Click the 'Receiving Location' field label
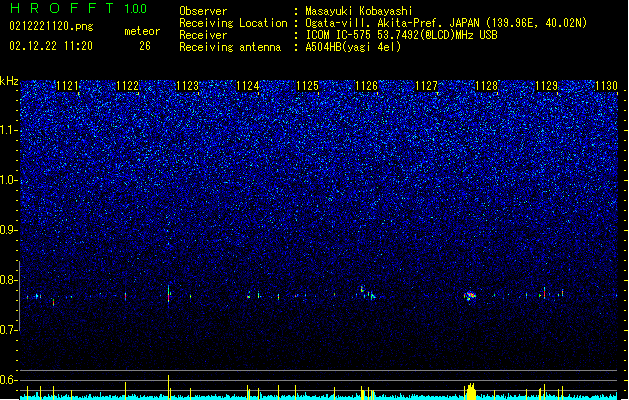This screenshot has height=400, width=629. [x=233, y=23]
